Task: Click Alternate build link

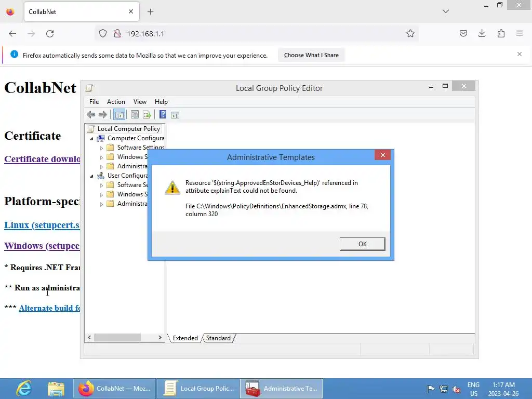Action: 49,308
